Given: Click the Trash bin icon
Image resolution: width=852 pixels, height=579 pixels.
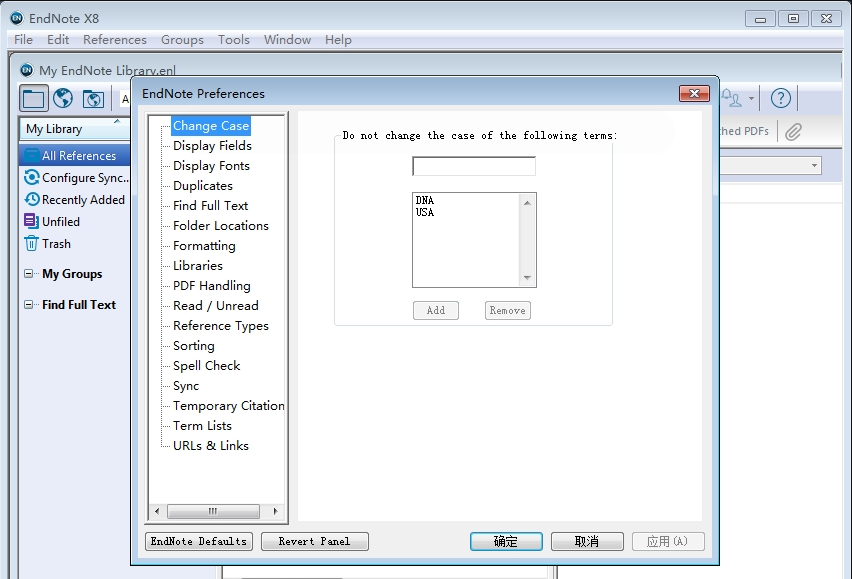Looking at the screenshot, I should pos(32,243).
